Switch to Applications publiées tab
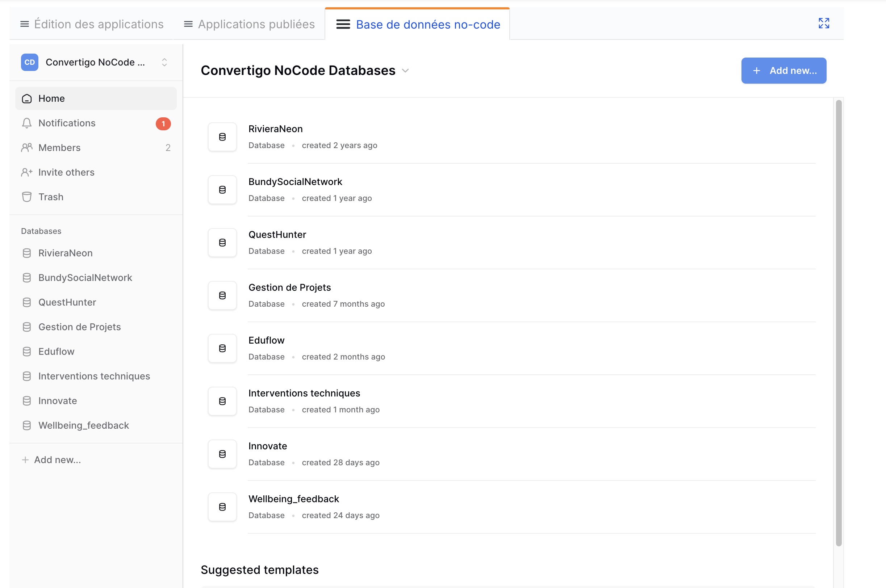886x588 pixels. click(249, 24)
